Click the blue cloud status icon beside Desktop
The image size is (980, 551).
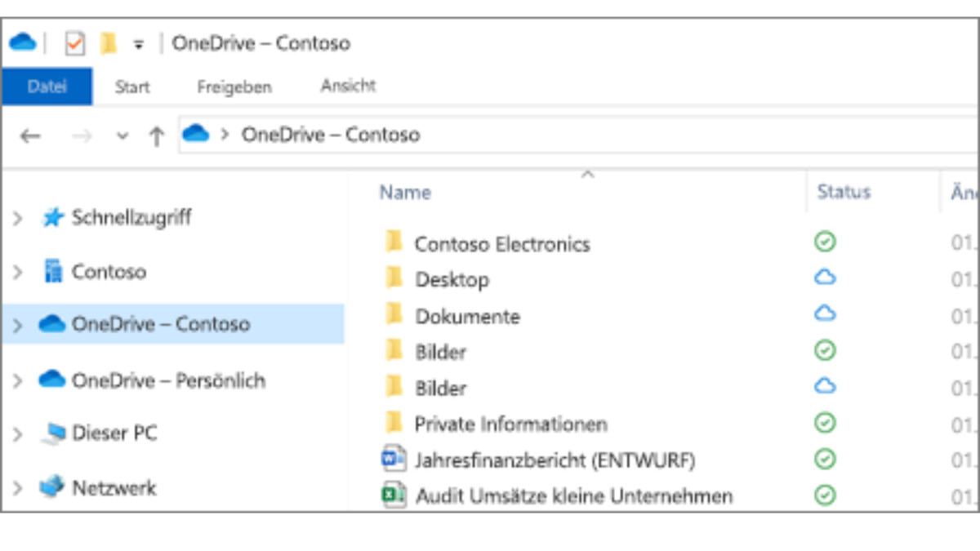825,278
